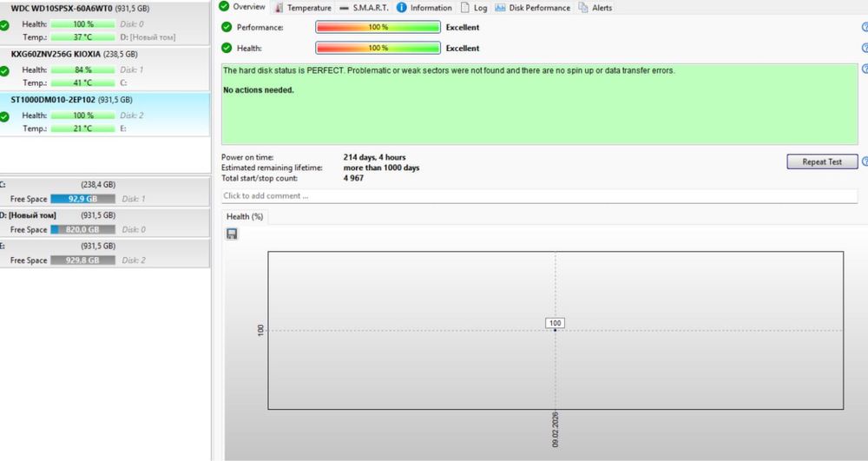Open the Disk Performance tab
This screenshot has width=868, height=461.
(x=533, y=8)
